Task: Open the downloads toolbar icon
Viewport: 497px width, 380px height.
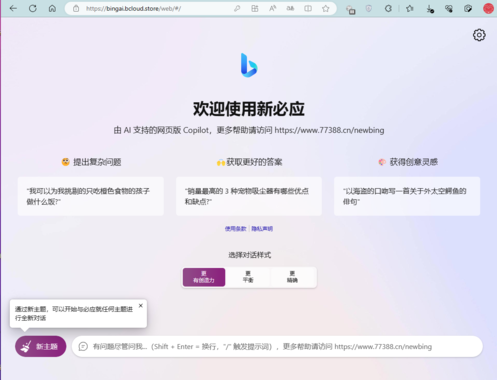Action: (430, 9)
